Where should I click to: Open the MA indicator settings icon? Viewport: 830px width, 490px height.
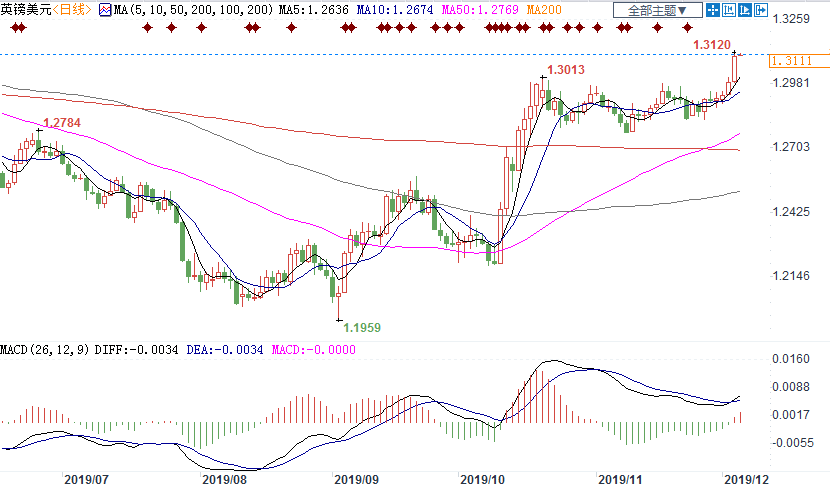pos(105,10)
